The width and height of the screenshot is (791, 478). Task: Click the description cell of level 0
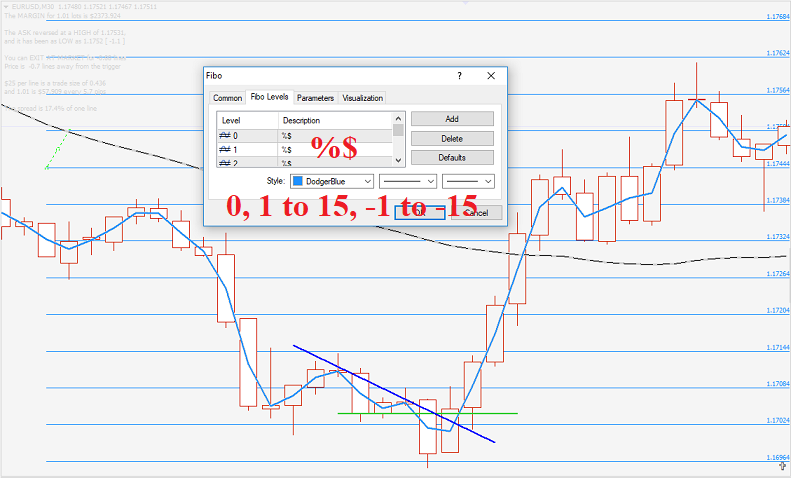pos(335,136)
